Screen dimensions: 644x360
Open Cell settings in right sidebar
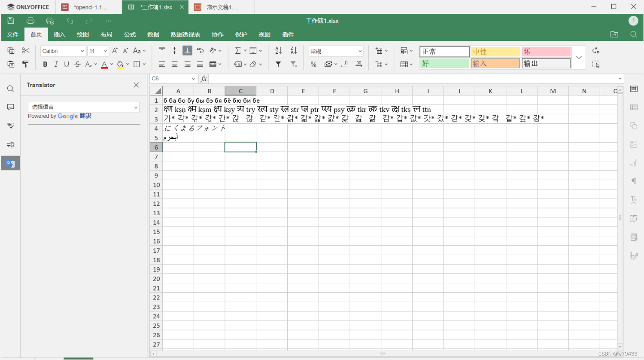click(x=634, y=89)
